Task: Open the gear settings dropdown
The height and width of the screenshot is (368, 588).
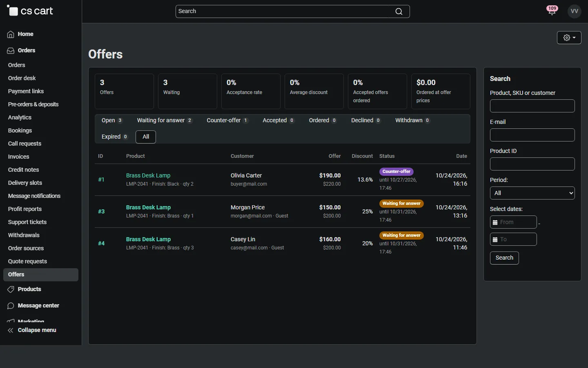Action: tap(569, 38)
